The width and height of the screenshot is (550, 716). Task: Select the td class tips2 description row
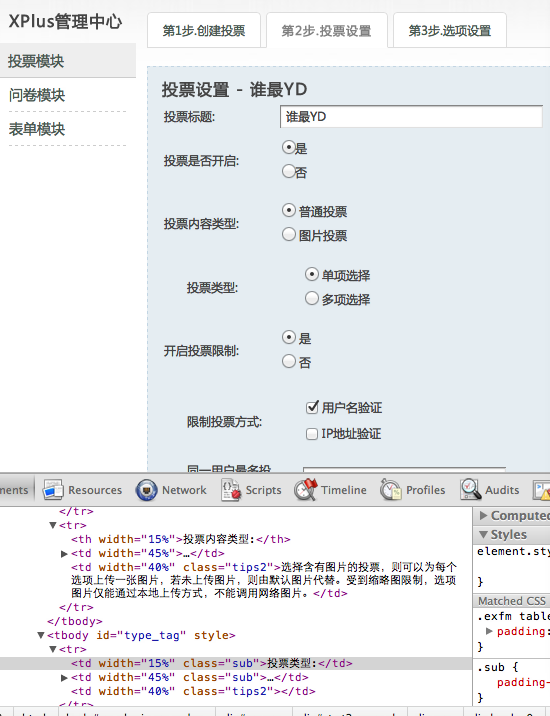click(x=264, y=580)
